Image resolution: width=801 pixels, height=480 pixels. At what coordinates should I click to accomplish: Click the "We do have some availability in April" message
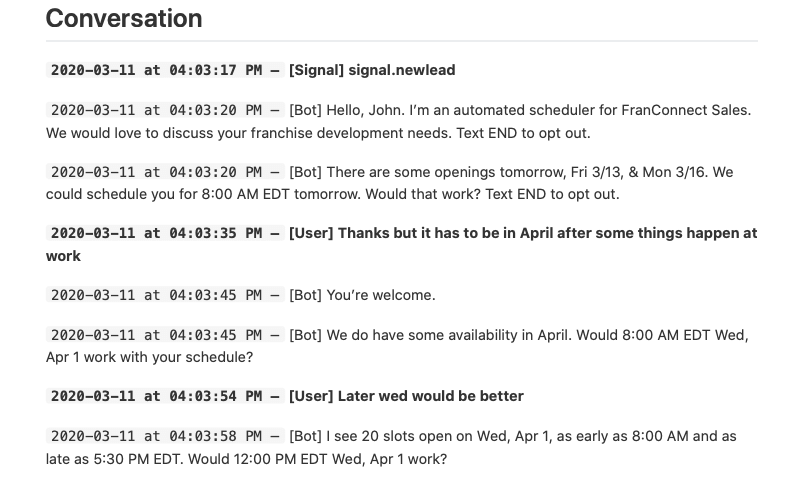(x=520, y=336)
